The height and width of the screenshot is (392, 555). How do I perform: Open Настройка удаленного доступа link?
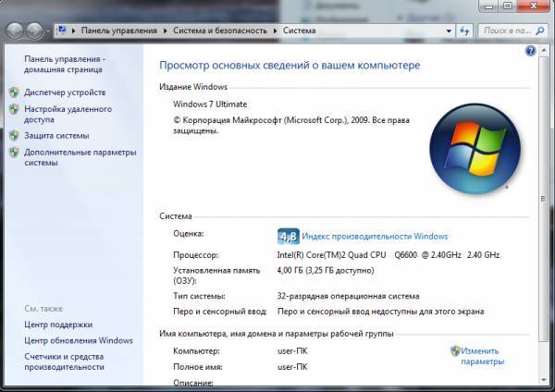coord(64,114)
